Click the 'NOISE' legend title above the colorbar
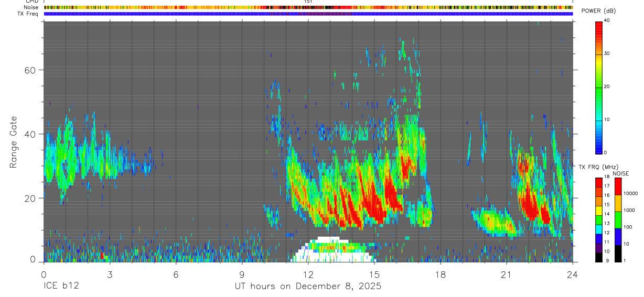644x297 pixels. tap(621, 173)
